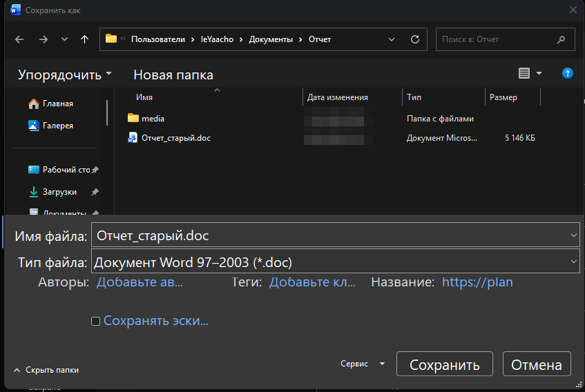Select 'Пользователи' in the breadcrumb path
This screenshot has height=392, width=585.
[158, 39]
